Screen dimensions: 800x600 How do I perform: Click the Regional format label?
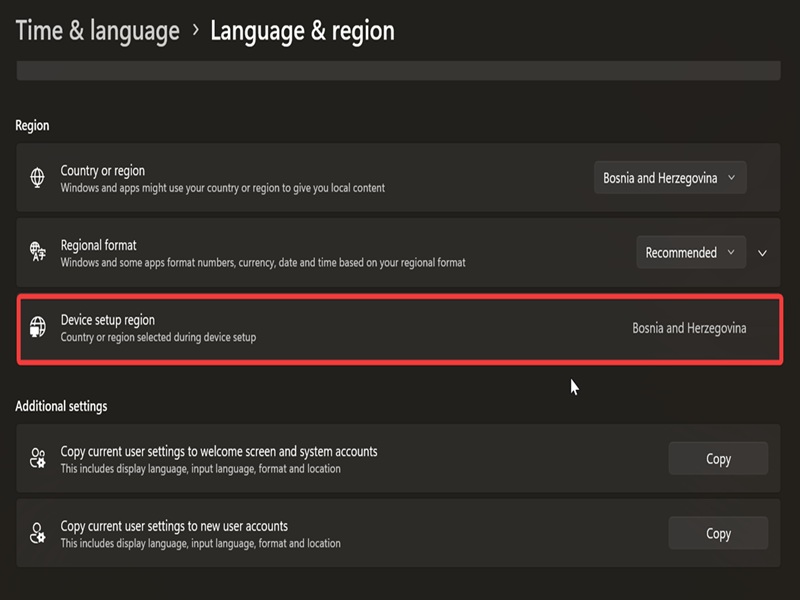[98, 245]
